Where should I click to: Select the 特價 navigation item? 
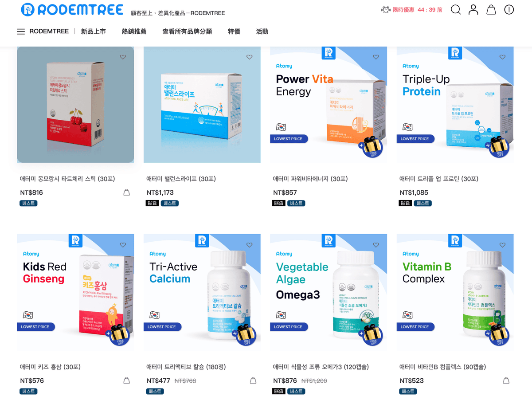pyautogui.click(x=234, y=31)
